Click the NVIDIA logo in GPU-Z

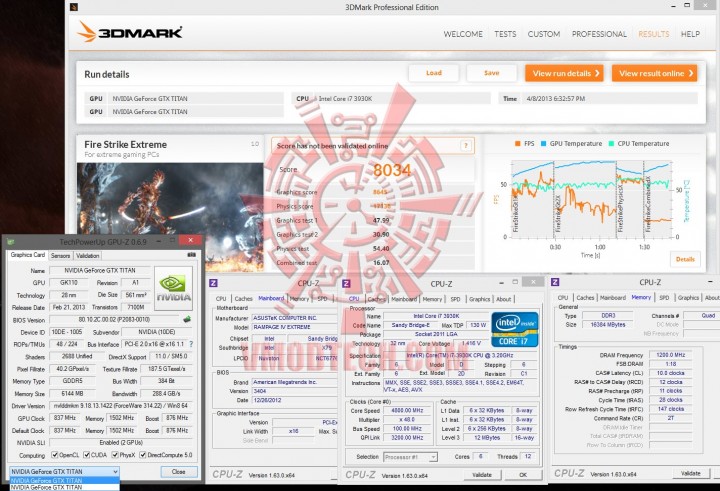174,288
